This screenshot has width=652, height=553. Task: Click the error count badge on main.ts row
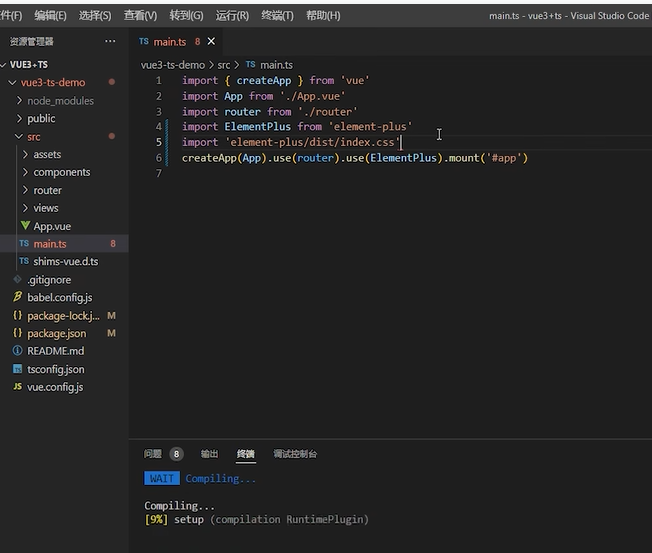click(113, 244)
